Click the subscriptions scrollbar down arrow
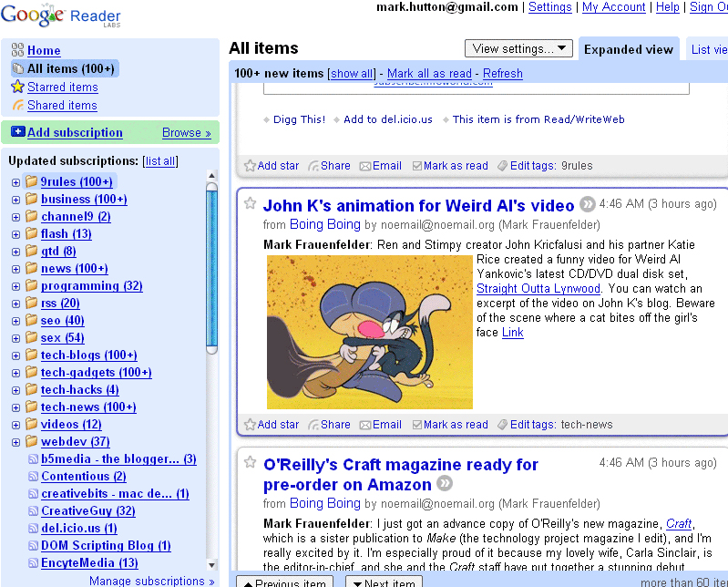 (x=211, y=565)
